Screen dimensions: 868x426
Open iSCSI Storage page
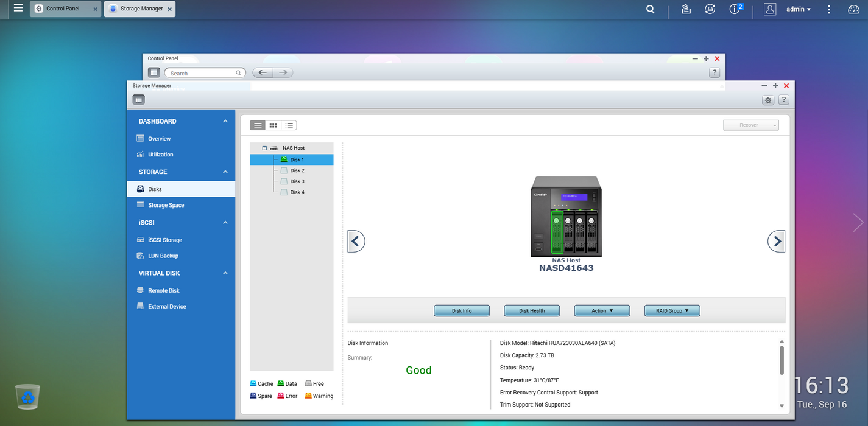point(181,240)
